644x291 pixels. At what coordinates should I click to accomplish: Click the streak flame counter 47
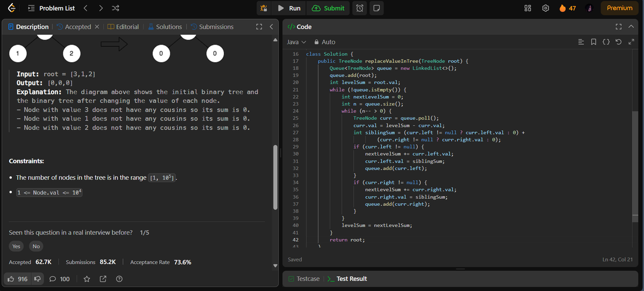pyautogui.click(x=568, y=8)
